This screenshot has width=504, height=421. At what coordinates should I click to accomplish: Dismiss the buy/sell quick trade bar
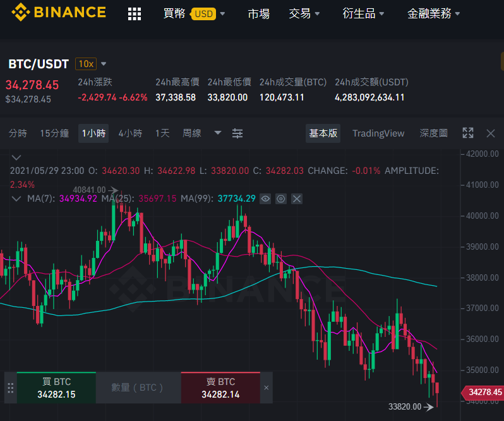click(266, 387)
